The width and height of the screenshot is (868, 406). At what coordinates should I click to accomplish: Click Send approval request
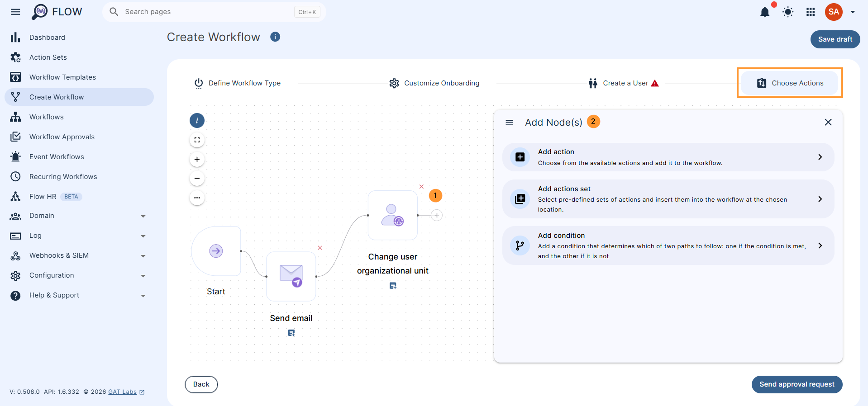[797, 384]
